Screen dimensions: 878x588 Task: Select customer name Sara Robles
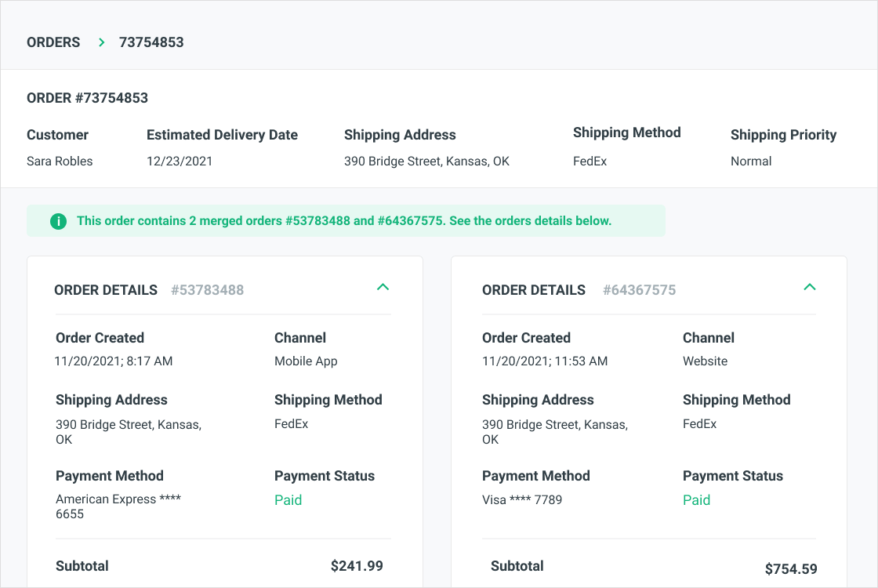click(x=60, y=162)
